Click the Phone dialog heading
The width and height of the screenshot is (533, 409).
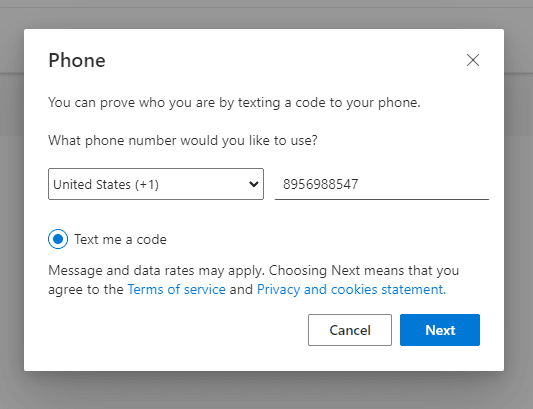[x=77, y=61]
